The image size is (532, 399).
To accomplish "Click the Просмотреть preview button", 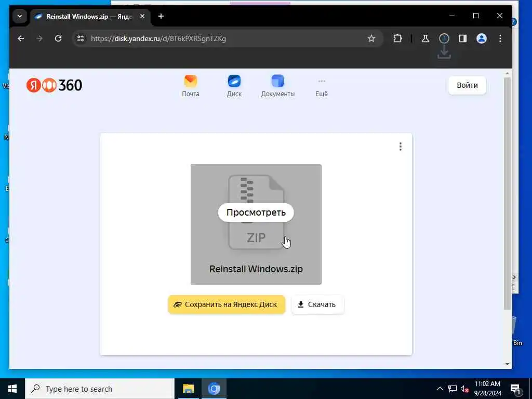I will pyautogui.click(x=256, y=212).
